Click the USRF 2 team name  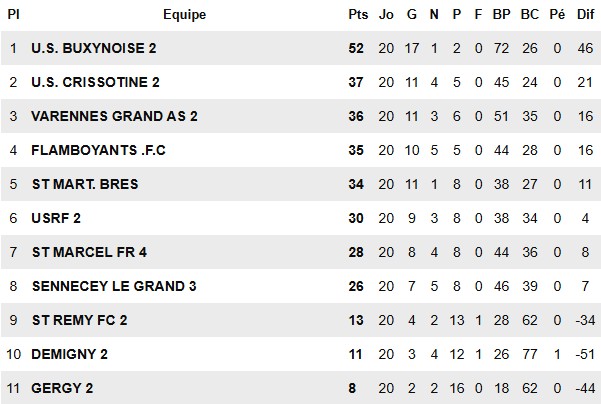[56, 218]
